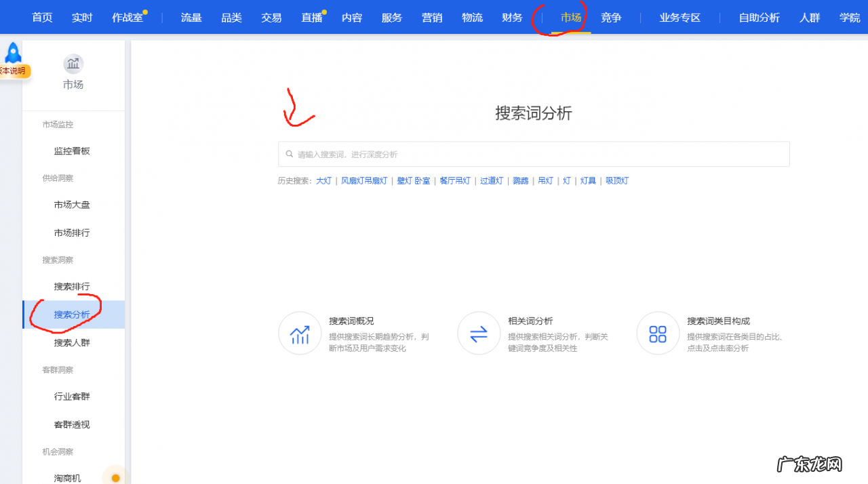The width and height of the screenshot is (868, 484).
Task: Select 自助分析 in the top menu
Action: click(759, 18)
